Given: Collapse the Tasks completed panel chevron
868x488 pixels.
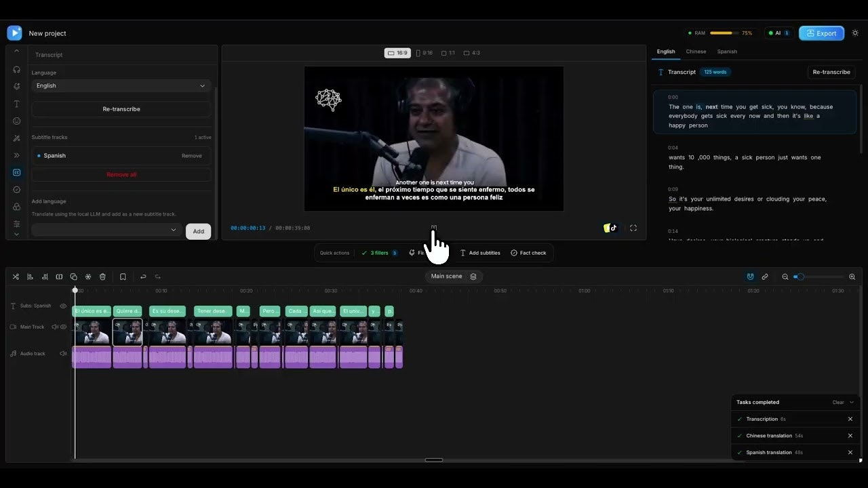Looking at the screenshot, I should coord(853,402).
